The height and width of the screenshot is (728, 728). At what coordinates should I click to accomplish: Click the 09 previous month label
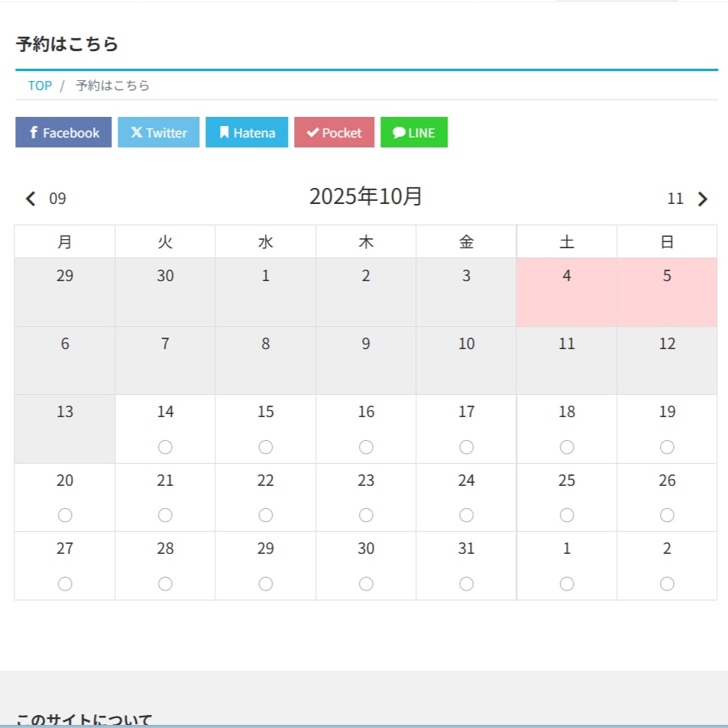pos(57,199)
